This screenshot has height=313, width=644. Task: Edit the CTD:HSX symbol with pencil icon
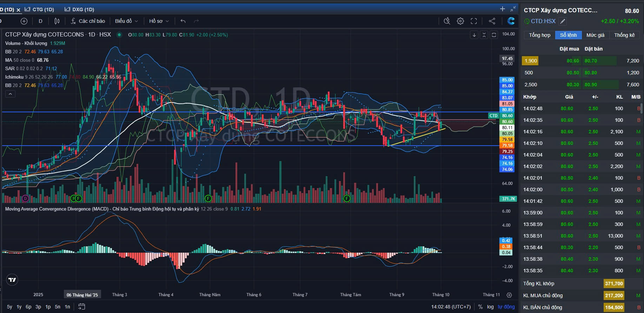point(563,21)
